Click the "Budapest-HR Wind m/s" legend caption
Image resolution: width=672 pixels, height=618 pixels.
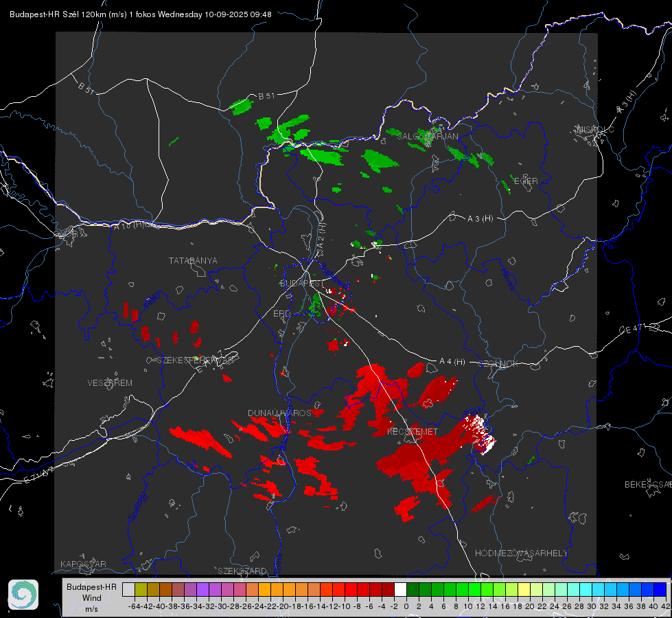[92, 598]
